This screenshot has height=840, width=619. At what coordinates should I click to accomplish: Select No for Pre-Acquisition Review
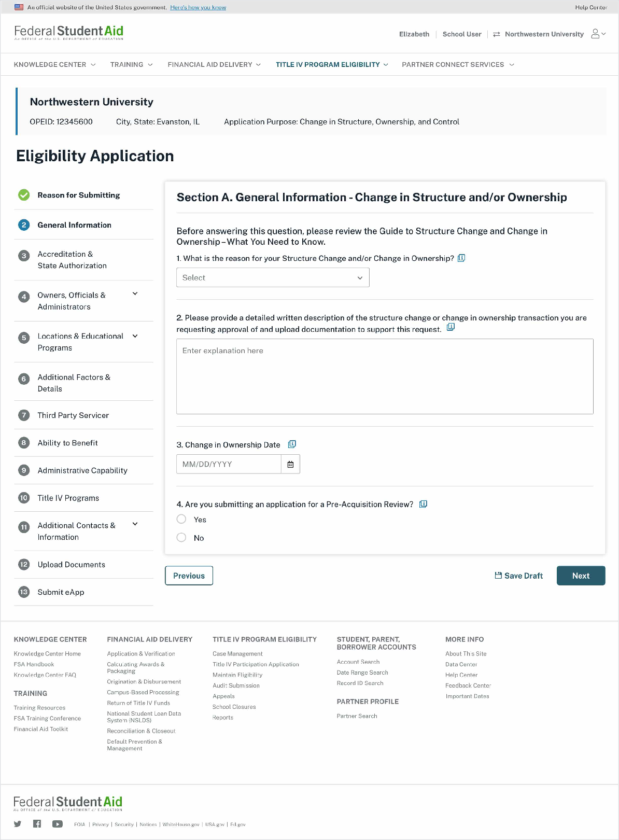click(x=181, y=538)
